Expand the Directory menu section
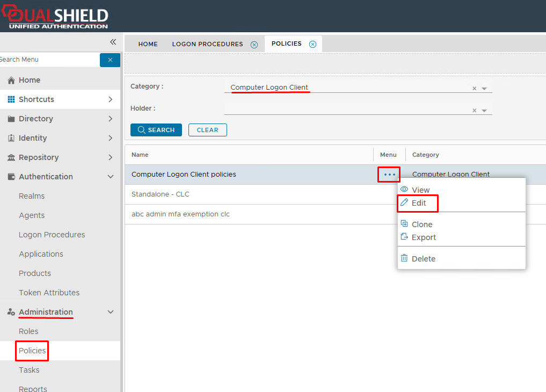Screen dimensions: 546x392 click(x=110, y=119)
